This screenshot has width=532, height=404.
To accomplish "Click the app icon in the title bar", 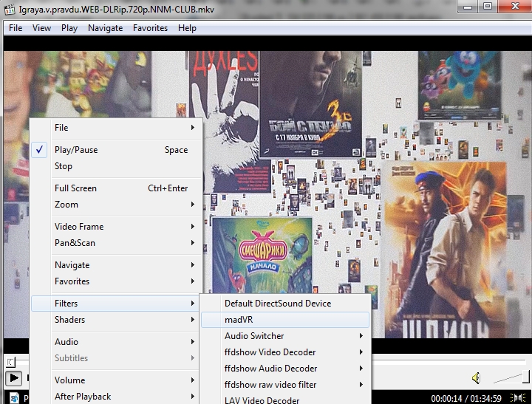I will pyautogui.click(x=10, y=7).
